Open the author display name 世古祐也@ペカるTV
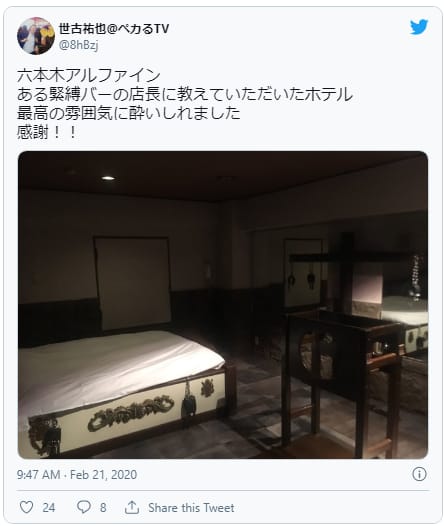The image size is (444, 526). coord(114,29)
